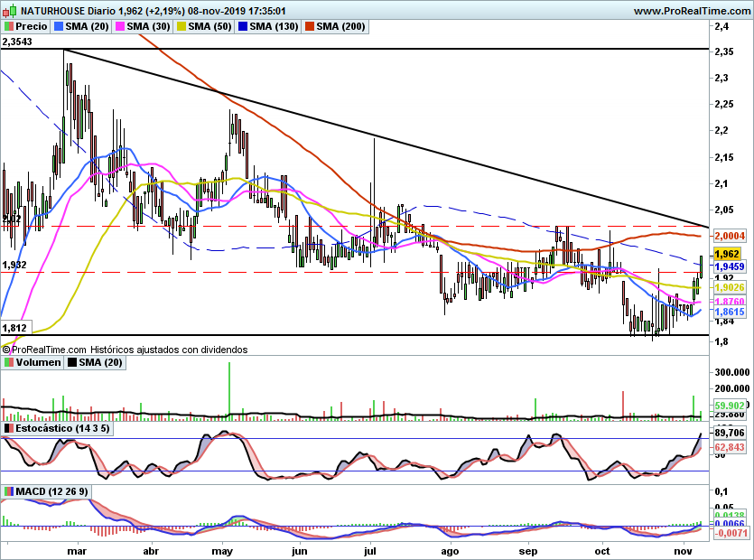Click the SMA (30) magenta legend icon
Image resolution: width=754 pixels, height=560 pixels.
[120, 26]
